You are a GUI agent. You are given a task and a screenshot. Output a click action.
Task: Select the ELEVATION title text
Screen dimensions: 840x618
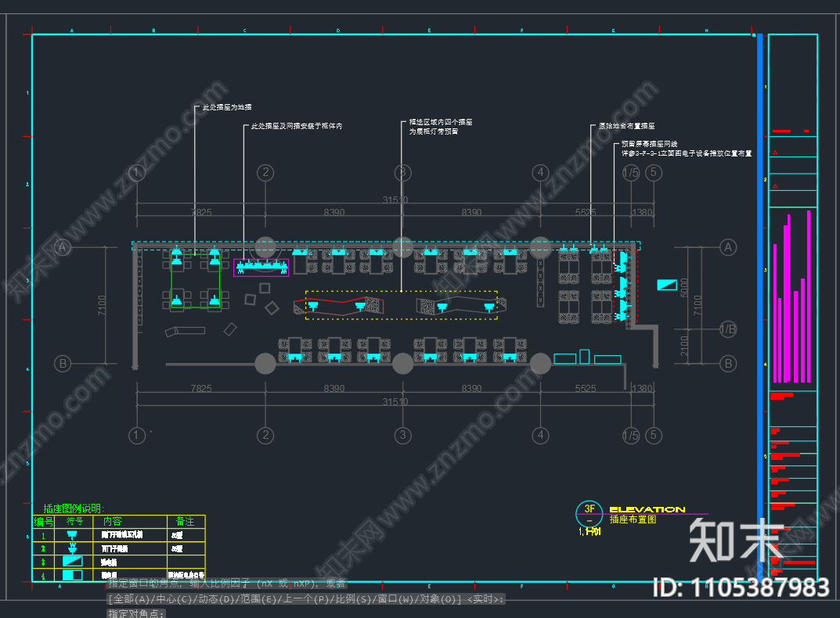[x=647, y=509]
